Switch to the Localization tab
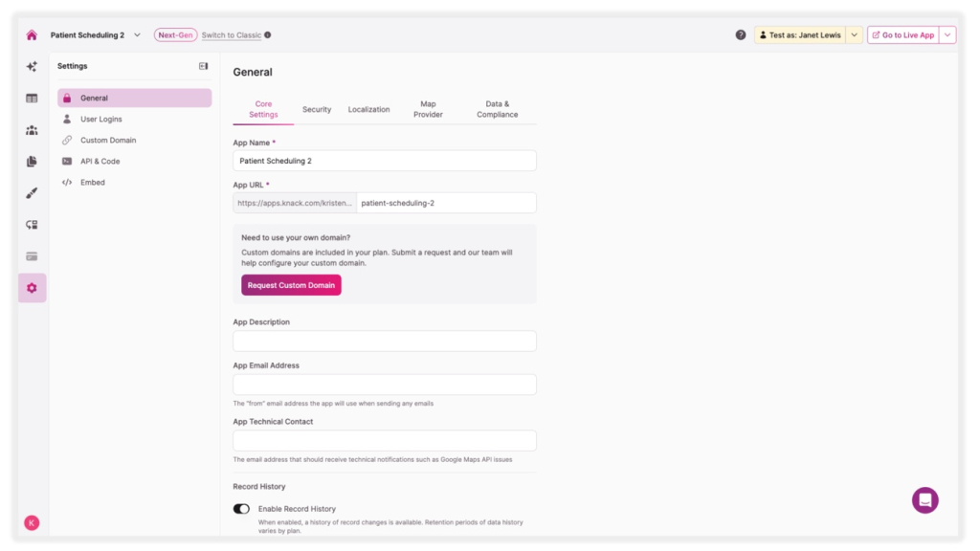This screenshot has width=980, height=551. point(368,110)
